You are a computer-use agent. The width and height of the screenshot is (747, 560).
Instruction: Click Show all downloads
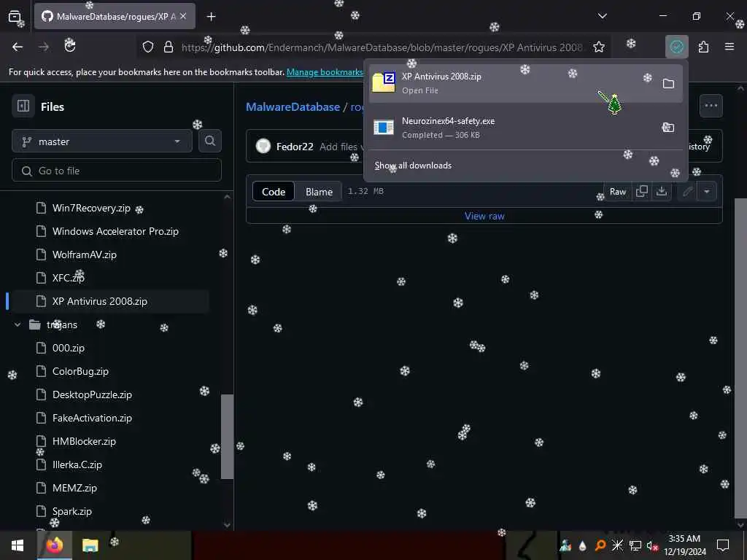413,166
